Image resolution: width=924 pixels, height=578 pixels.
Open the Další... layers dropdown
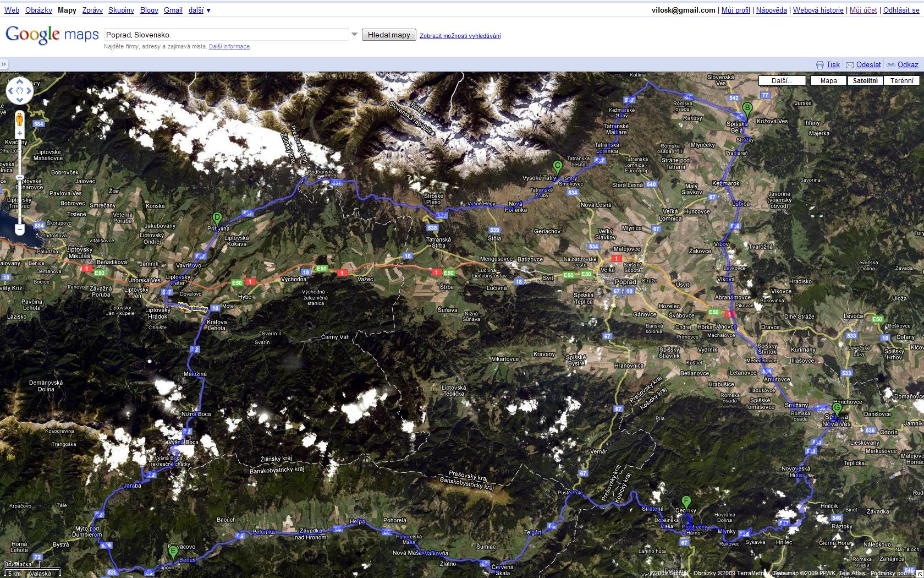pos(782,81)
